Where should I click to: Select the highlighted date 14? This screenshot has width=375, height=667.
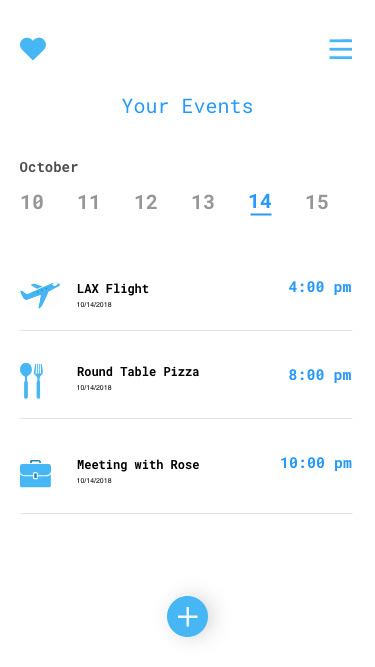pos(260,202)
